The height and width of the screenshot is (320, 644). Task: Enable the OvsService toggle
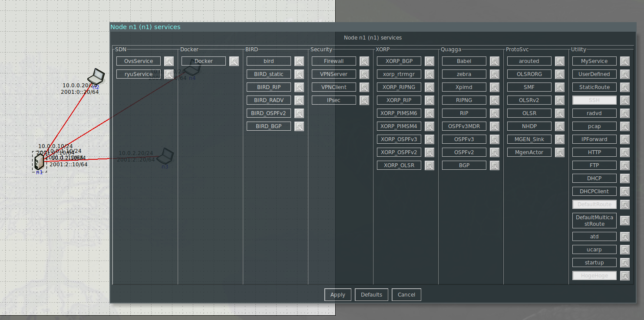tap(139, 61)
